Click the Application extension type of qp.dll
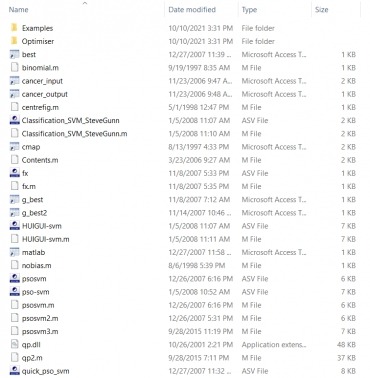The image size is (370, 378). [x=274, y=345]
